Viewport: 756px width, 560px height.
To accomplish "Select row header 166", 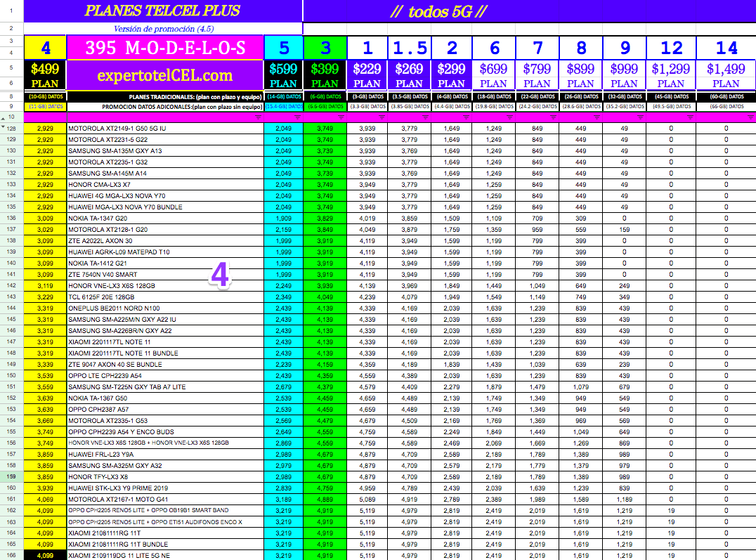I will point(11,555).
